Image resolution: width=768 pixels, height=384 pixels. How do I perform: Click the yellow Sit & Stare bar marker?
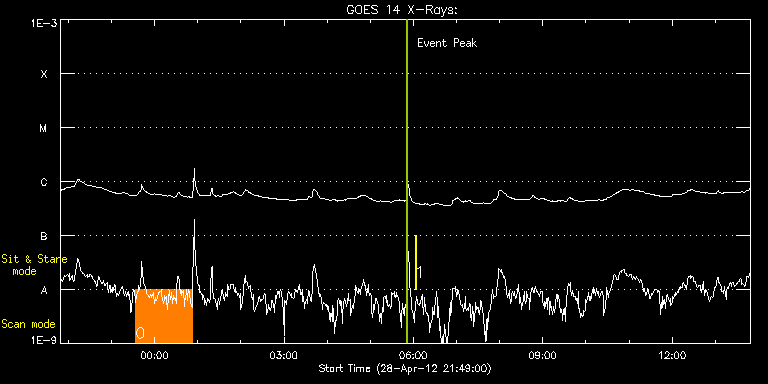tap(415, 263)
